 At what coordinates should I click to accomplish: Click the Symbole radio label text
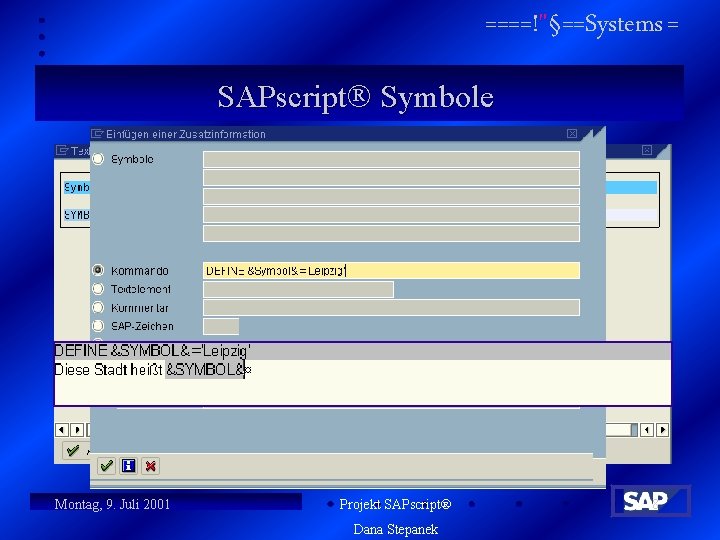[132, 159]
